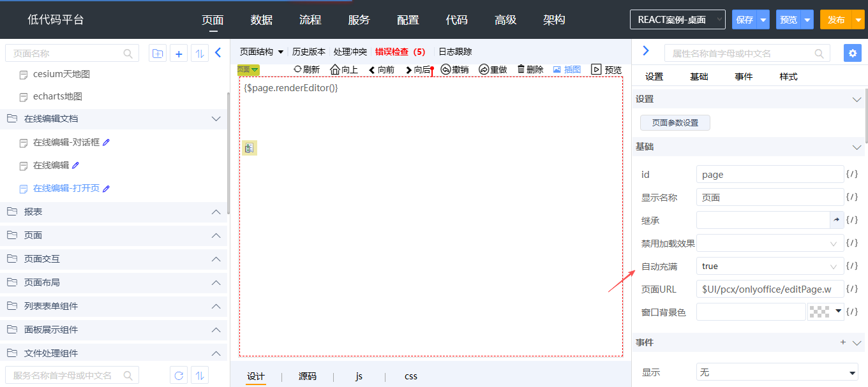The image size is (868, 387).
Task: Click the 预览 play icon in toolbar
Action: pyautogui.click(x=596, y=69)
